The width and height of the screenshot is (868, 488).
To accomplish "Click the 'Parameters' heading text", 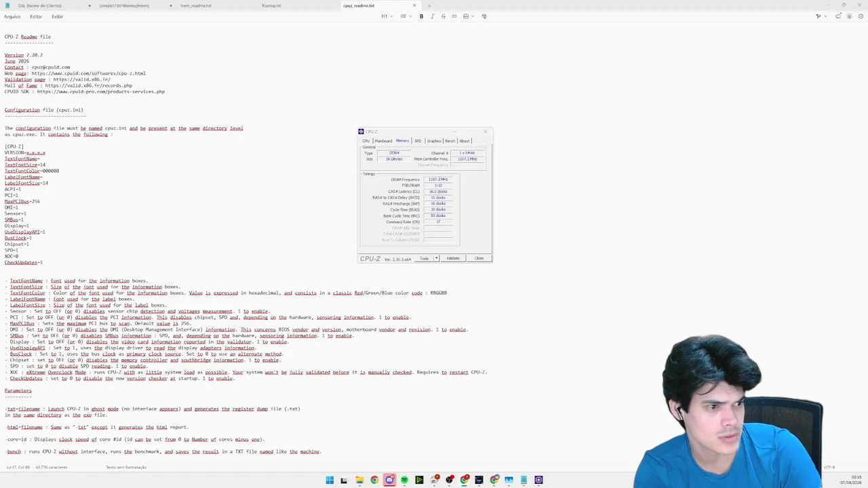I will point(18,390).
